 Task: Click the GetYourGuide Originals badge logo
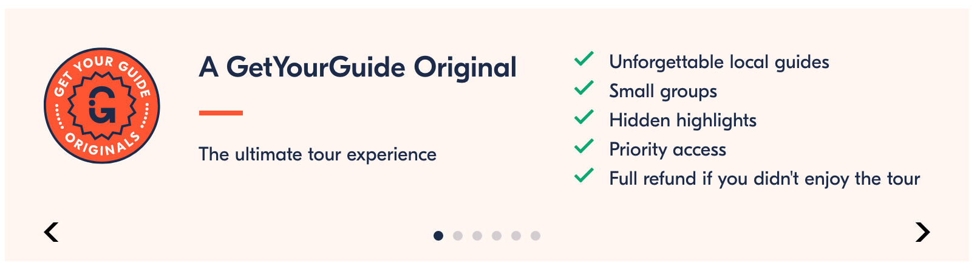101,106
